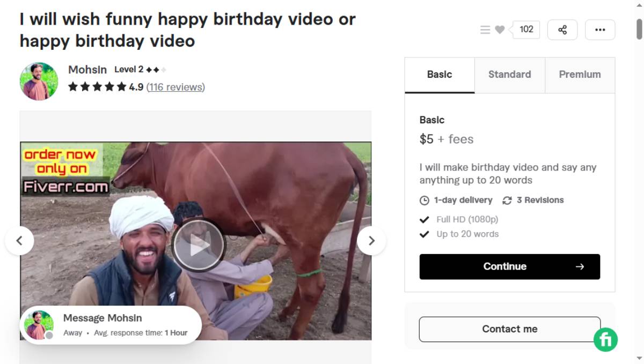Switch to the Standard pricing tab
This screenshot has width=644, height=364.
(509, 75)
